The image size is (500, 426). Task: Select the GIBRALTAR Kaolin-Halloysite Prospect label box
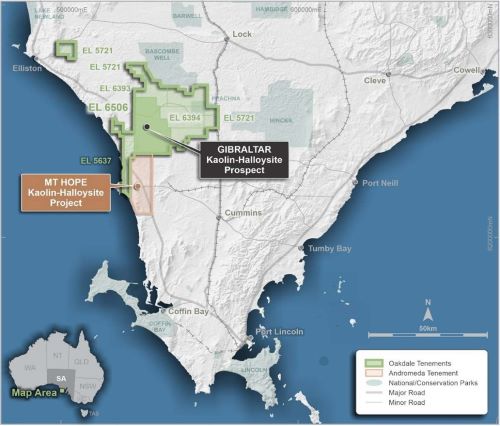[244, 160]
